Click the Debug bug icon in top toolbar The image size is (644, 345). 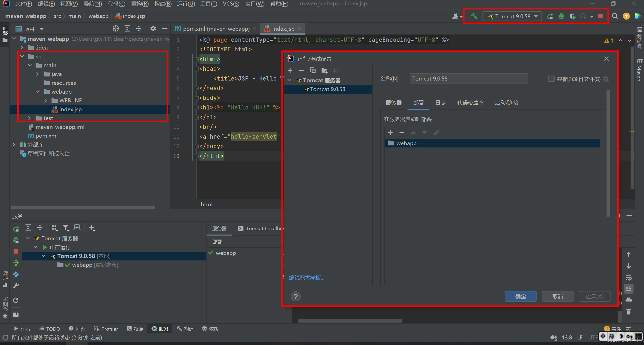pos(561,16)
